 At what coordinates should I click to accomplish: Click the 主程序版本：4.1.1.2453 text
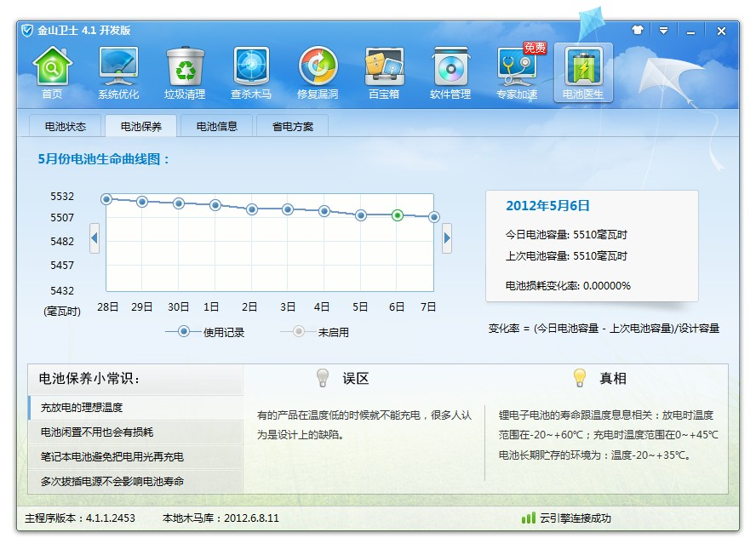click(x=80, y=518)
